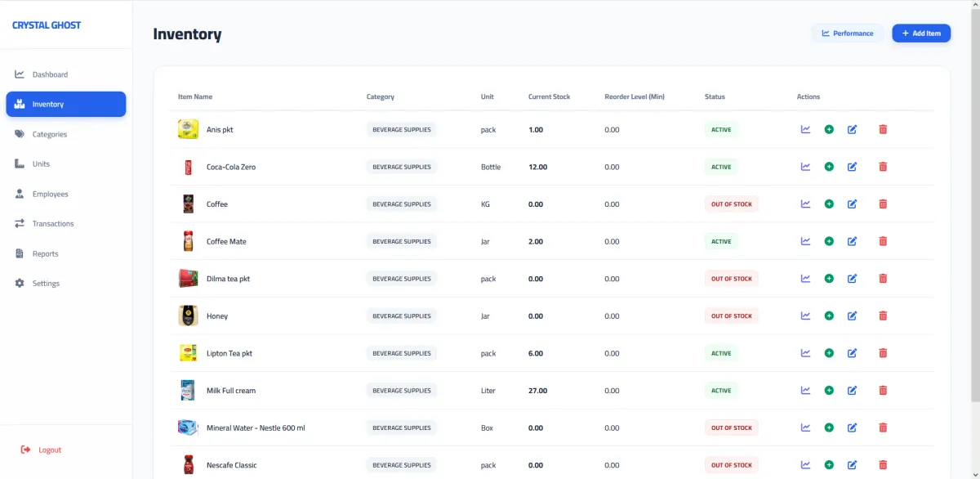
Task: Click the Add Item button
Action: point(921,34)
